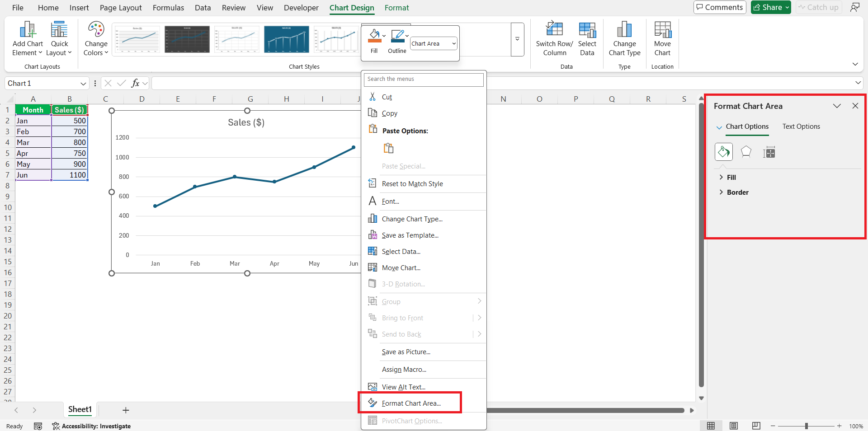Open the Format ribbon tab

click(x=396, y=8)
